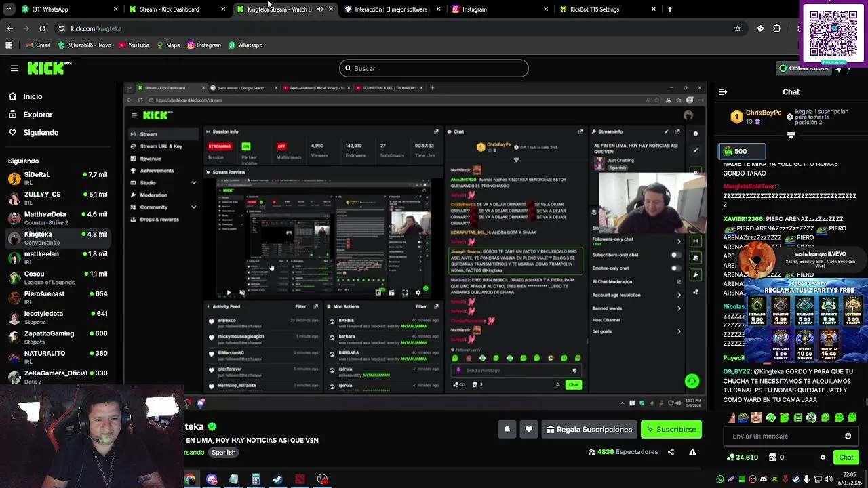Open the Kick hamburger menu
Screen dimensions: 868x488
tap(14, 68)
